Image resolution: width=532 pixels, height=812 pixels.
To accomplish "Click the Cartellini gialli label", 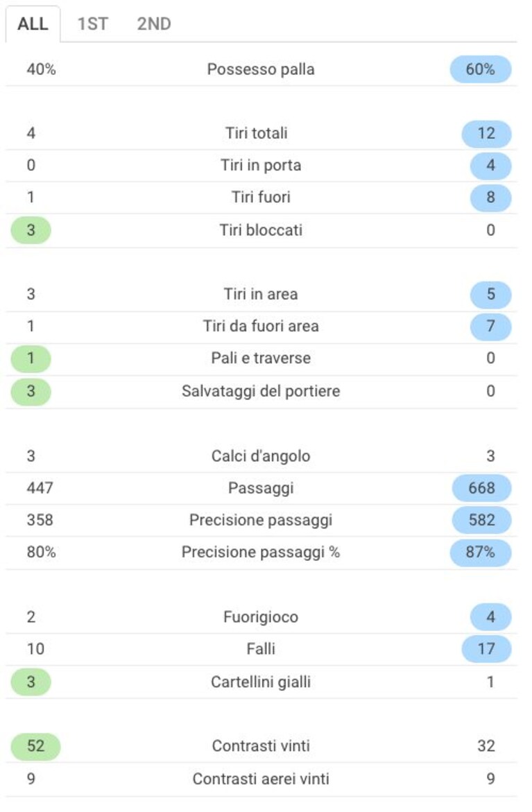I will [x=261, y=682].
